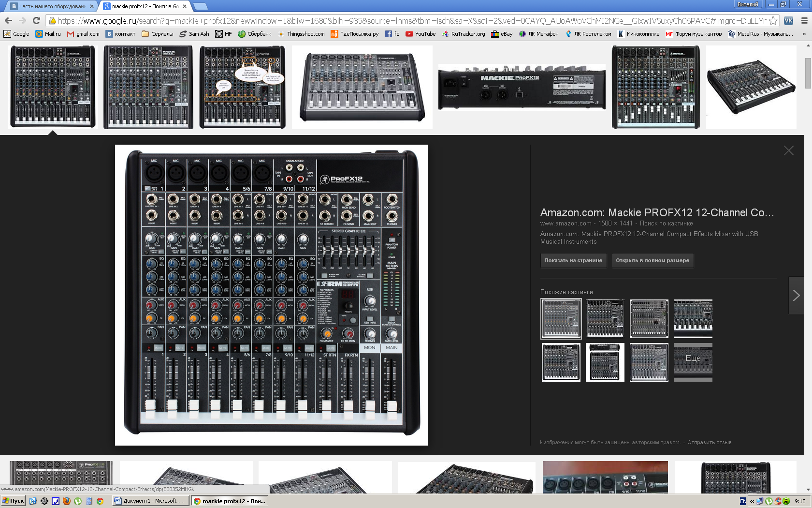
Task: Click the EN language indicator in the tray
Action: click(743, 501)
